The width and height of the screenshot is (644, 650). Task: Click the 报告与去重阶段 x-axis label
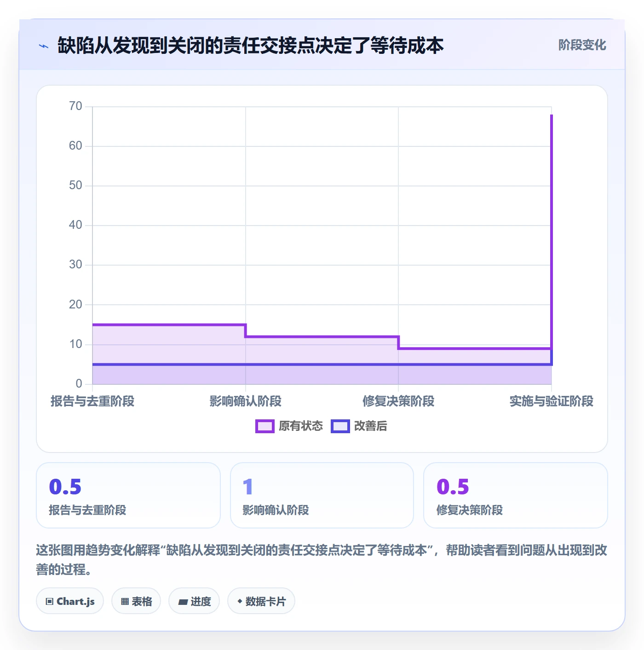[x=92, y=401]
